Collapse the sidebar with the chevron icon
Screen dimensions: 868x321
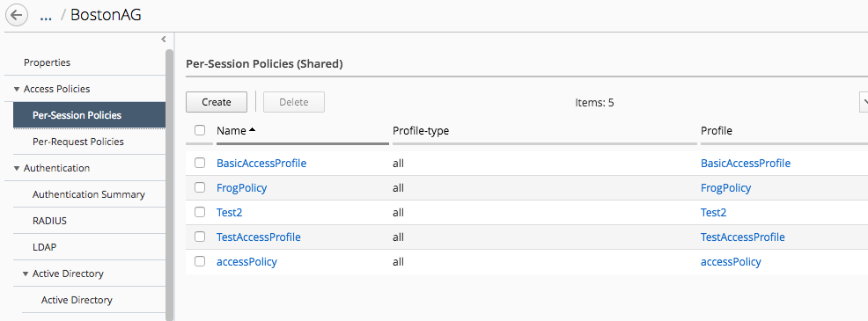(x=164, y=40)
